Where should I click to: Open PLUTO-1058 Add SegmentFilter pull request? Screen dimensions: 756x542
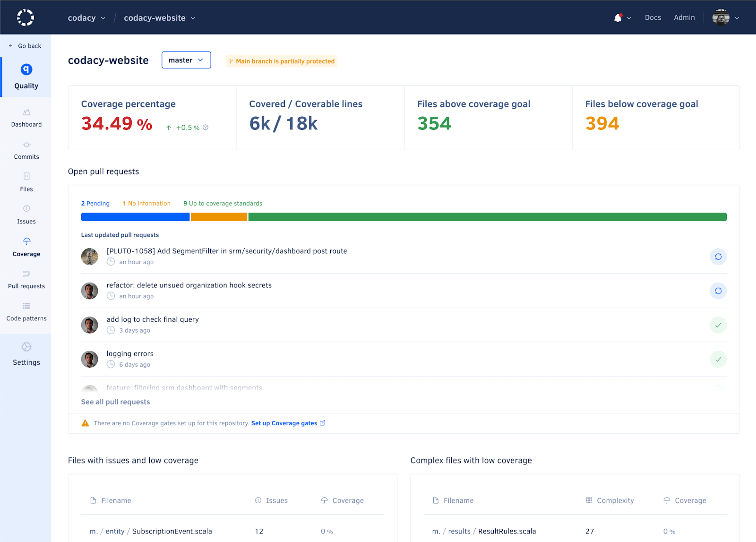point(227,251)
